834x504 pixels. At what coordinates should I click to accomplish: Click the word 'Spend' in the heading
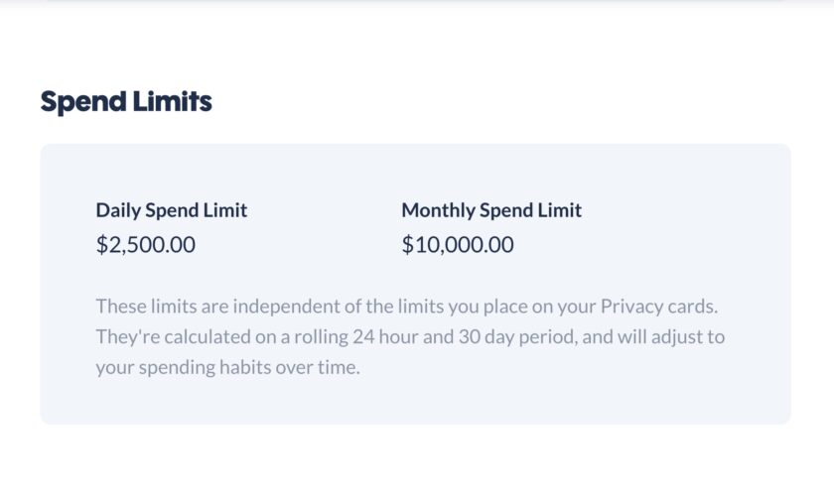pos(83,102)
